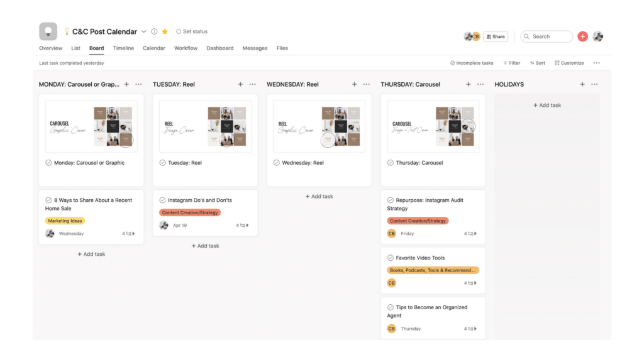Add task via plus in WEDNESDAY column

pyautogui.click(x=354, y=84)
